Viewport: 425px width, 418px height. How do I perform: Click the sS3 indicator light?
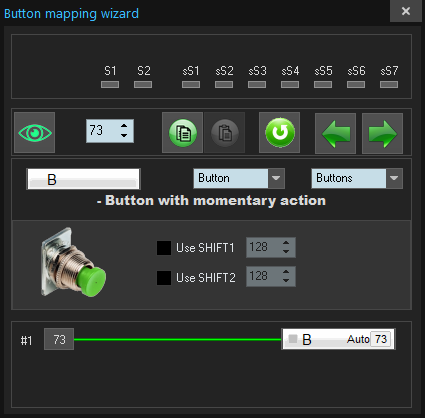tap(257, 85)
